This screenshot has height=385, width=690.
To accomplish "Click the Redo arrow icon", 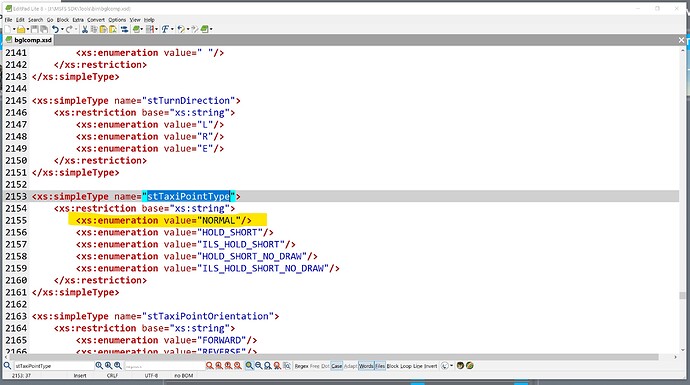I will [69, 29].
